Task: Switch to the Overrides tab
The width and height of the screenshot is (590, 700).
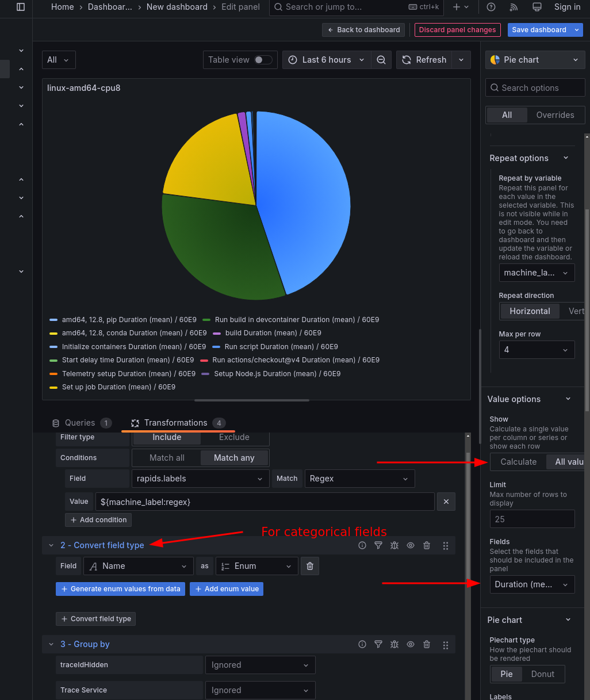Action: (x=555, y=115)
